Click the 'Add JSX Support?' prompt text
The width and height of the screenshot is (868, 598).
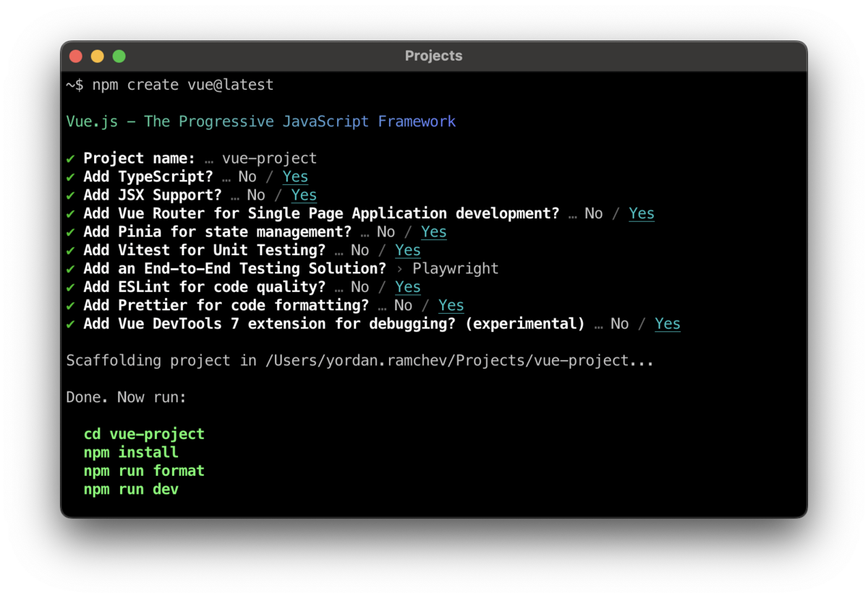(x=153, y=195)
